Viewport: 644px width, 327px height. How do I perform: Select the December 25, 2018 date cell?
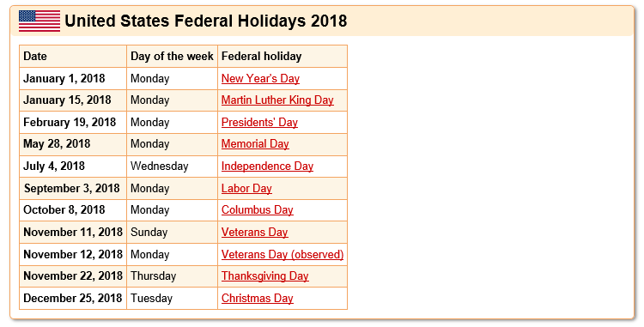(73, 299)
